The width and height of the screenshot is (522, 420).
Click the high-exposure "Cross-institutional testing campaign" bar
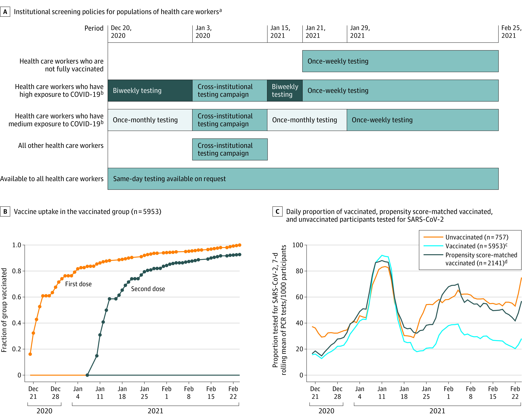click(x=230, y=90)
